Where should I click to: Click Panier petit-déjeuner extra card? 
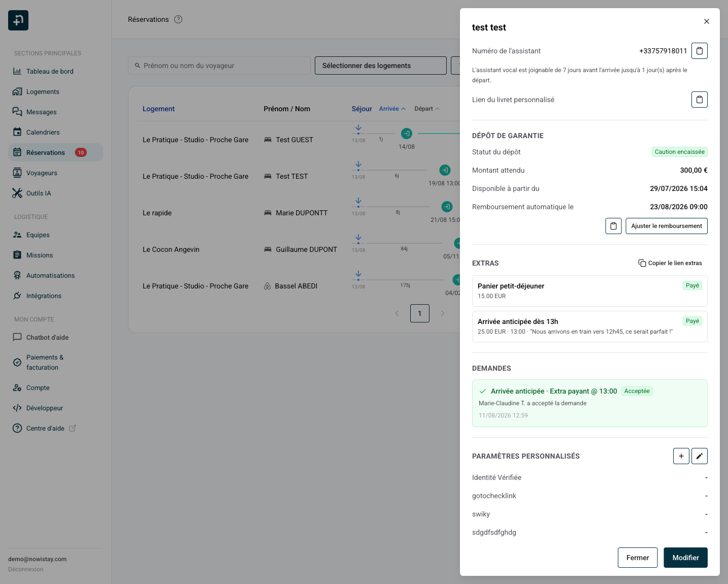pos(590,291)
